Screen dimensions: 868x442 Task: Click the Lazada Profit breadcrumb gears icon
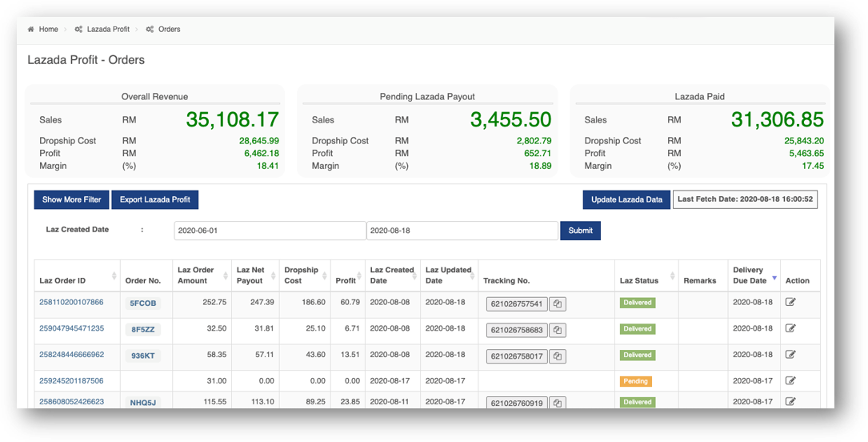click(78, 30)
